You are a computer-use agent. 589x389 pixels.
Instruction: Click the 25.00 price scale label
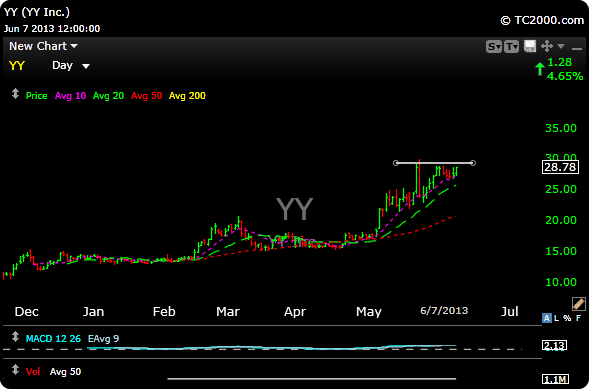click(x=560, y=189)
